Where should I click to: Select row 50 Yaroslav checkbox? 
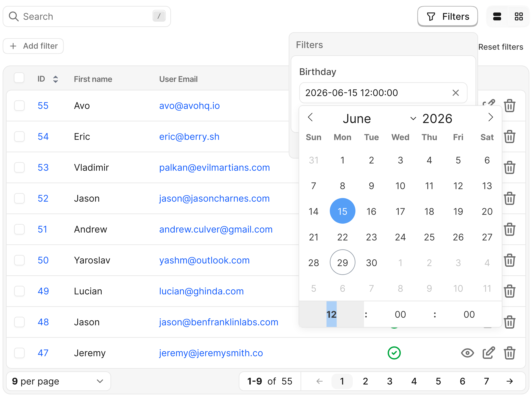click(x=19, y=260)
